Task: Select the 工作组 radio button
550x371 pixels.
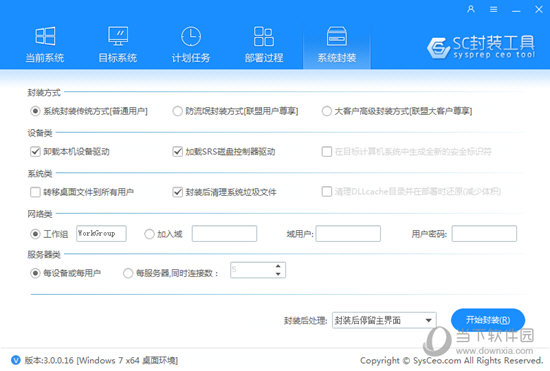Action: point(35,234)
